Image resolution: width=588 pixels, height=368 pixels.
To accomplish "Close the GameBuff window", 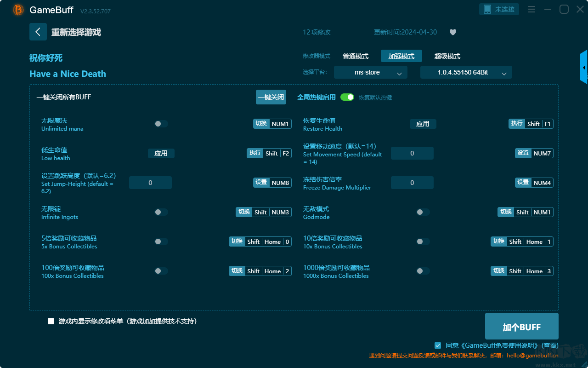I will point(580,9).
